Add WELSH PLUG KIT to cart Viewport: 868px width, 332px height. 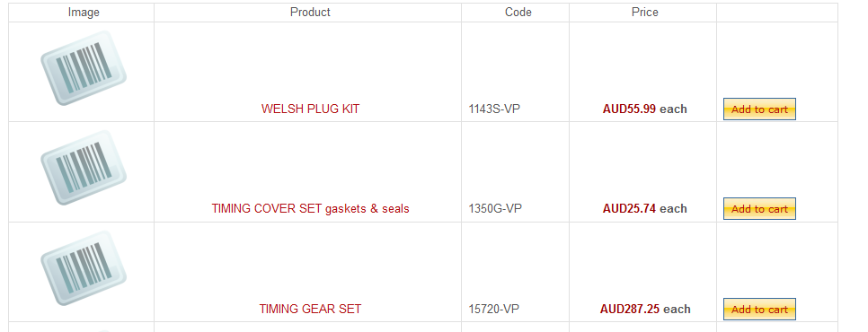click(759, 109)
